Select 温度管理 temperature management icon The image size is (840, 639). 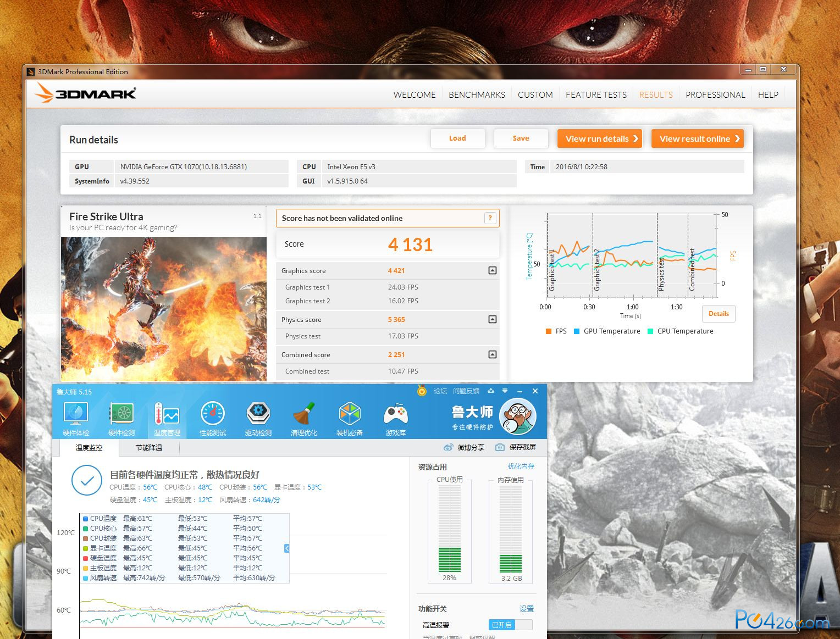pos(167,419)
